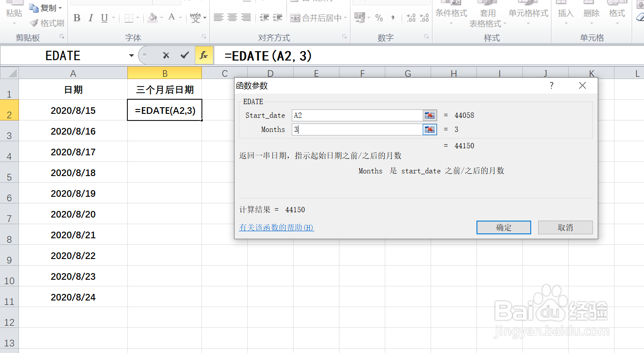Increase decimal places

click(411, 18)
